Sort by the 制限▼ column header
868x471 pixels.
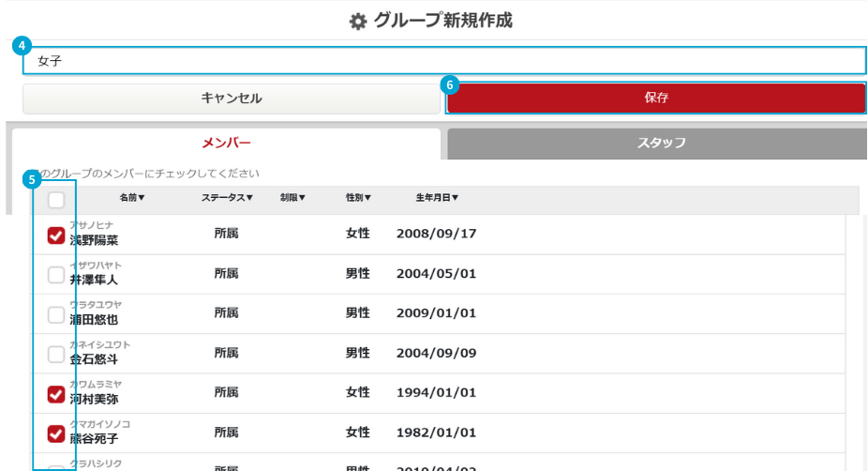pyautogui.click(x=292, y=198)
